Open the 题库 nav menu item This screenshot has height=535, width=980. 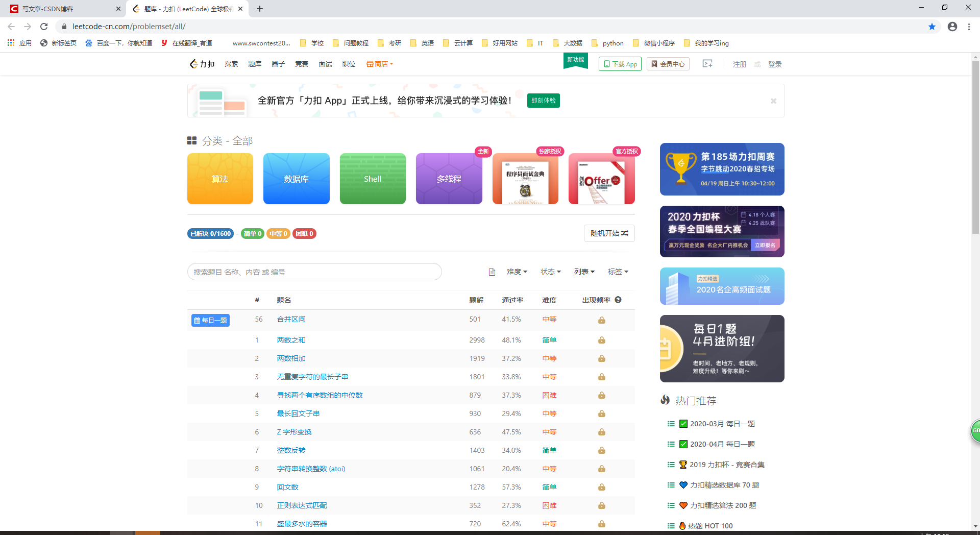tap(255, 64)
